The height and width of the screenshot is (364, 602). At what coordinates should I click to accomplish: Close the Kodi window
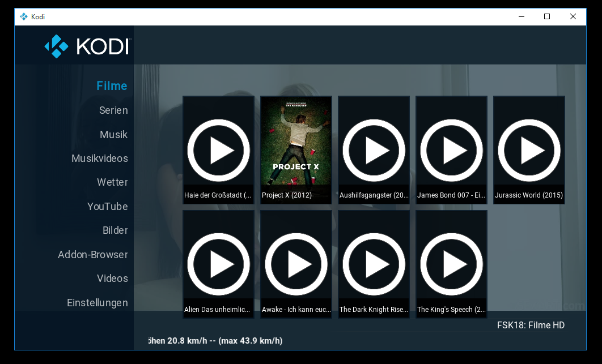[573, 16]
